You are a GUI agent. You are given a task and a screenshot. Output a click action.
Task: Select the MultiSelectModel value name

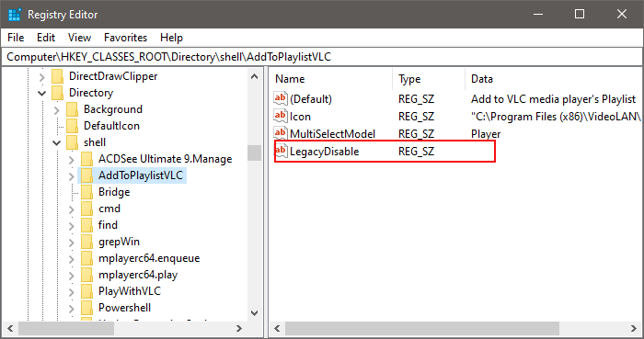point(332,134)
